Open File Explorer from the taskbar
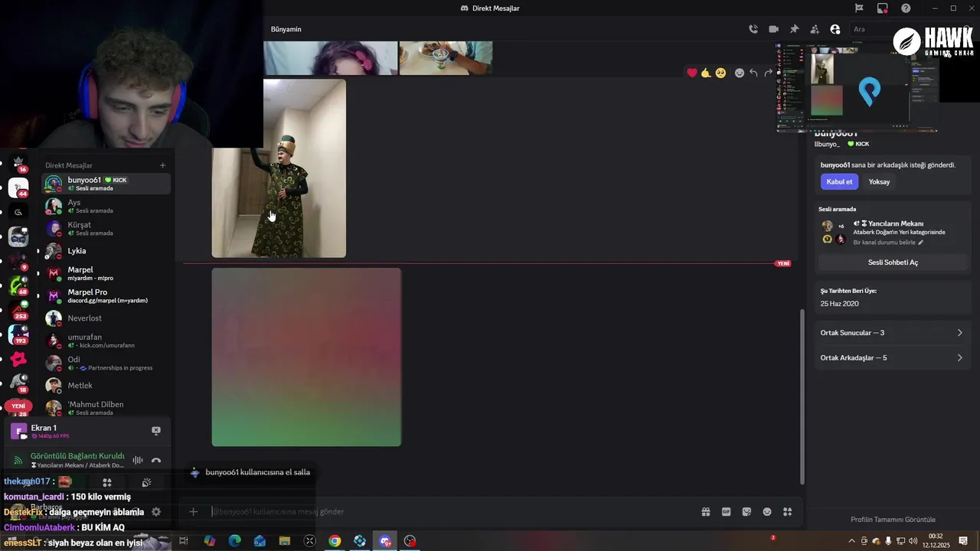Image resolution: width=980 pixels, height=551 pixels. coord(285,541)
